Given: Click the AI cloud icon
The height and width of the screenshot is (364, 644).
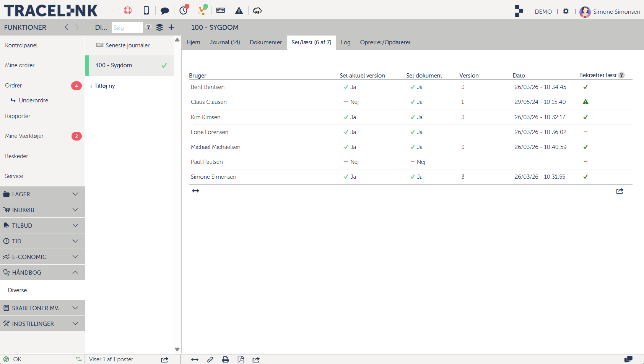Looking at the screenshot, I should coord(257,11).
